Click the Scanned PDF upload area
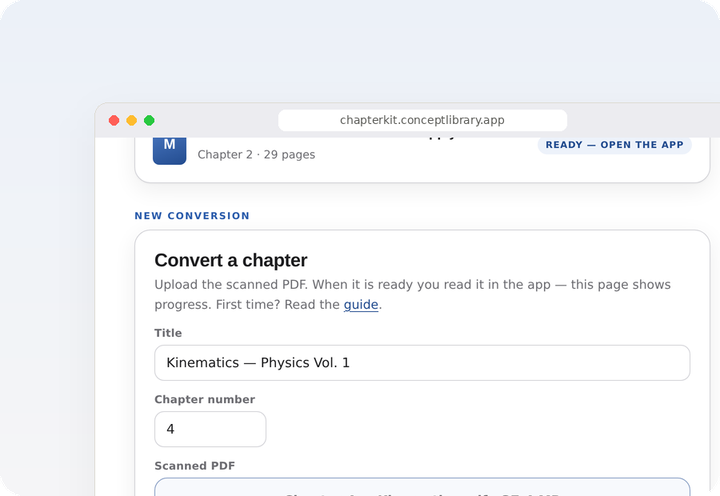The height and width of the screenshot is (496, 720). [422, 487]
